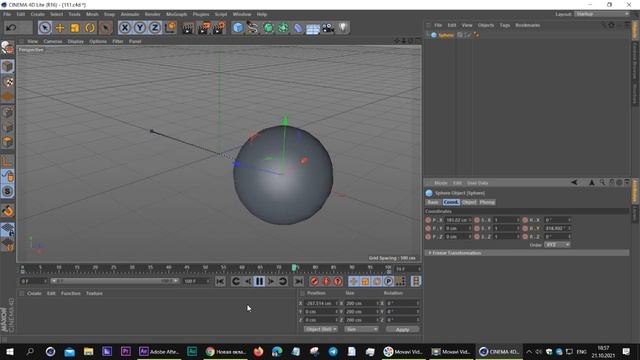
Task: Toggle Enable Snap S icon
Action: 7,191
